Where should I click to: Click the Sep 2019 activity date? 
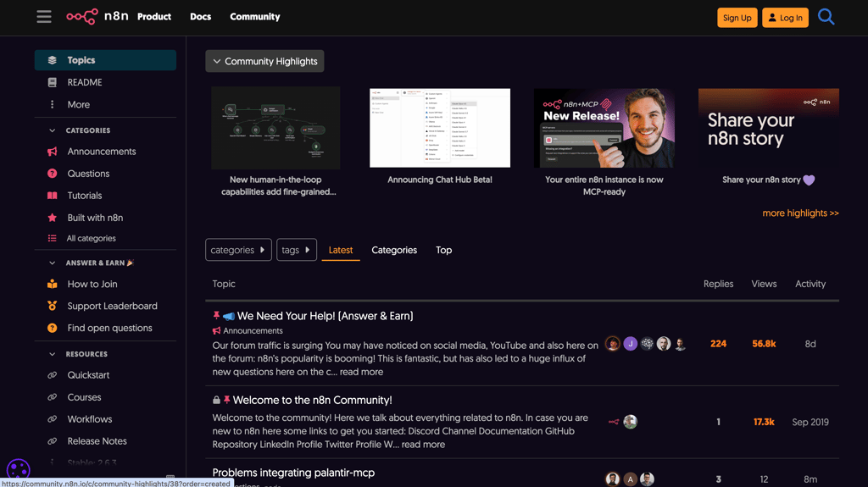pyautogui.click(x=810, y=423)
